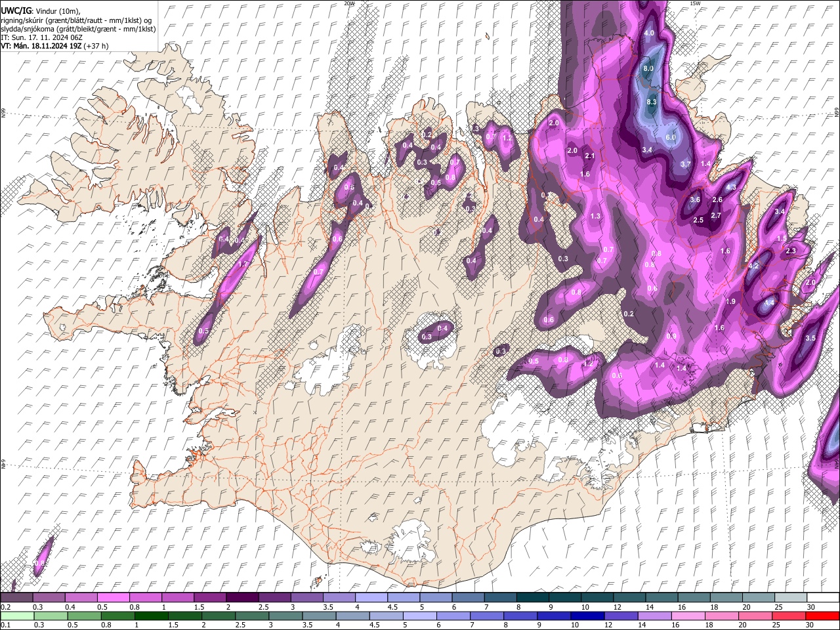Pick the pale lavender 4 swatch, upper legend row
Screen dimensions: 840x630
tap(370, 598)
